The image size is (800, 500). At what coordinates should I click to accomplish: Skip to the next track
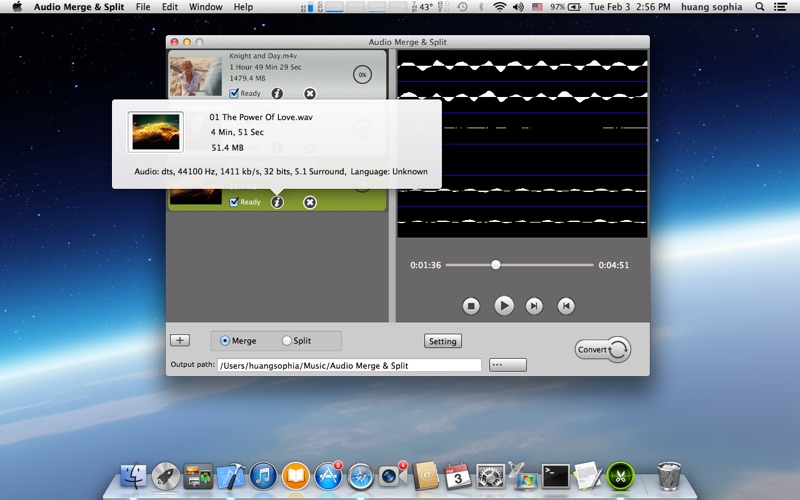(535, 306)
